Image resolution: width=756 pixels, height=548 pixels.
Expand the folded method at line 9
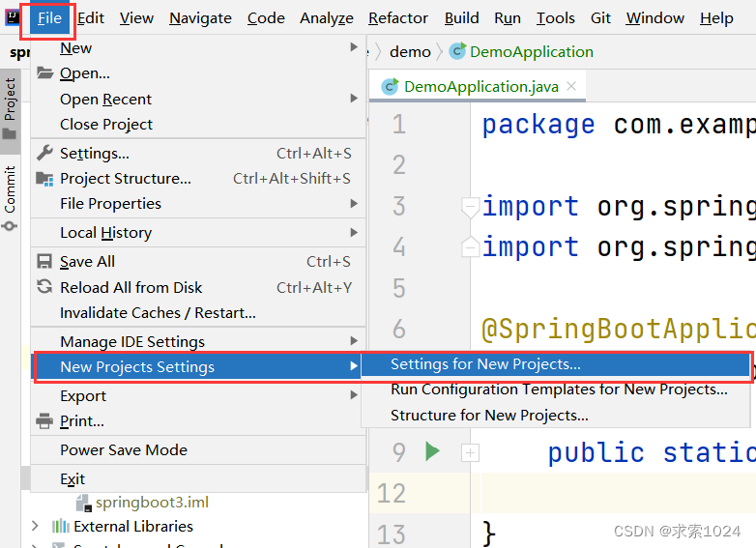click(x=470, y=452)
